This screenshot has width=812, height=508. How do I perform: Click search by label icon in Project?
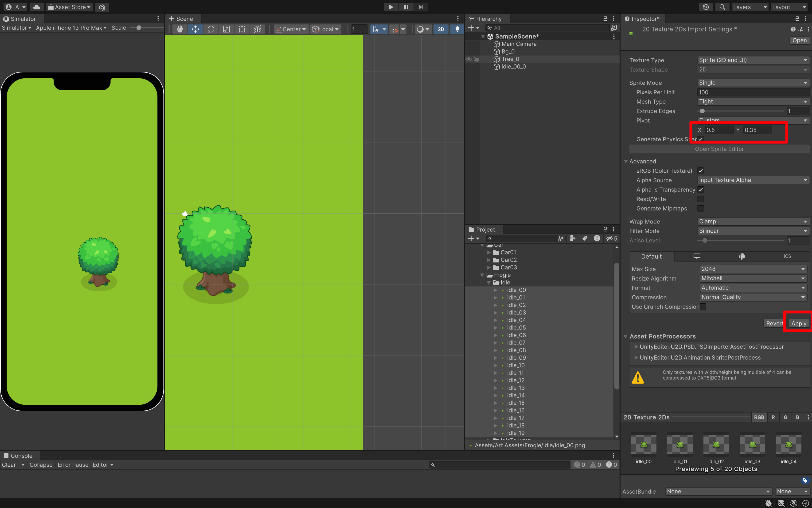coord(585,238)
